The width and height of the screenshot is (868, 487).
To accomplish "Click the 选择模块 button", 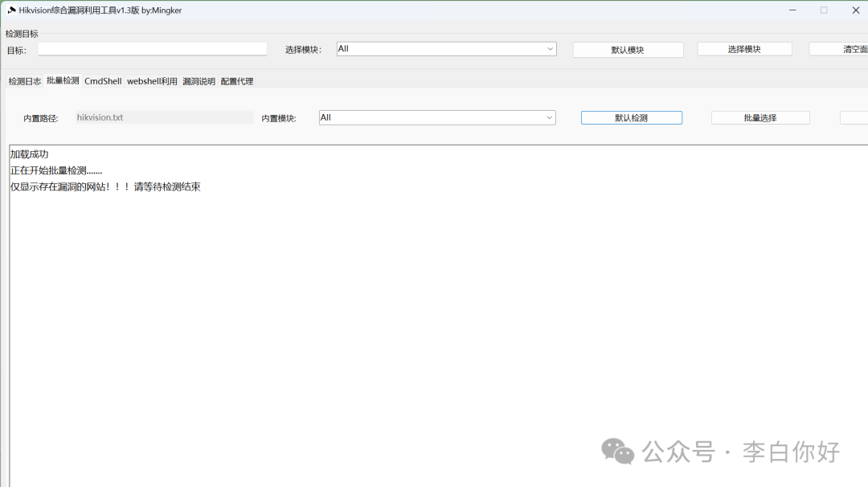I will tap(744, 49).
